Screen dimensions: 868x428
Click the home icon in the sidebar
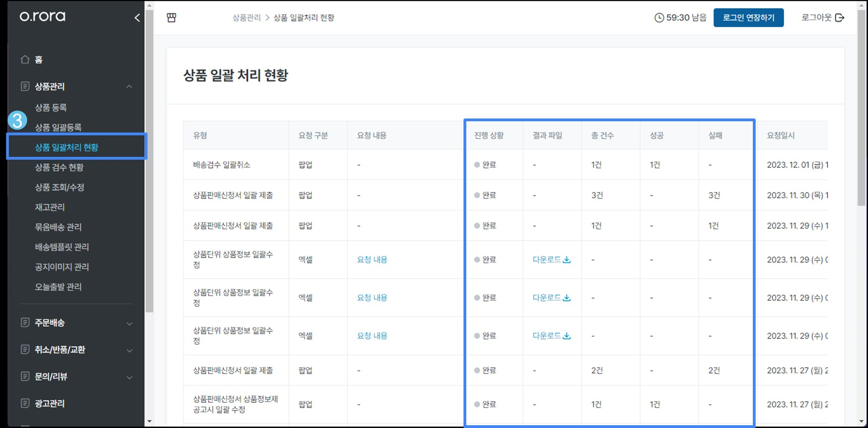click(25, 59)
